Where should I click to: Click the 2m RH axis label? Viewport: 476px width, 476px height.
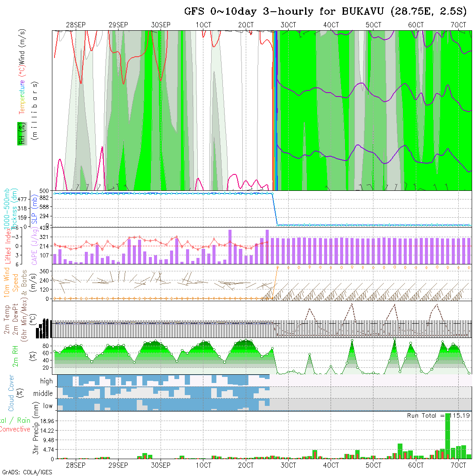click(15, 356)
